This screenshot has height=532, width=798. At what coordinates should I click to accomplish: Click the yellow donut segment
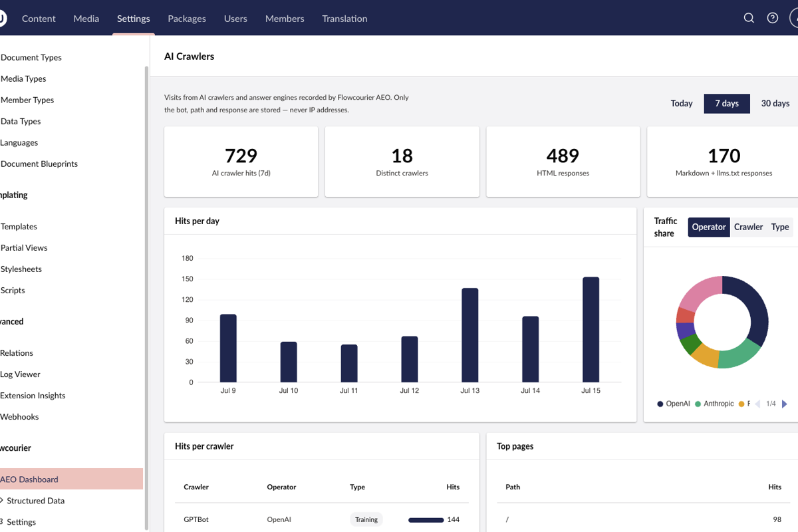click(x=705, y=355)
